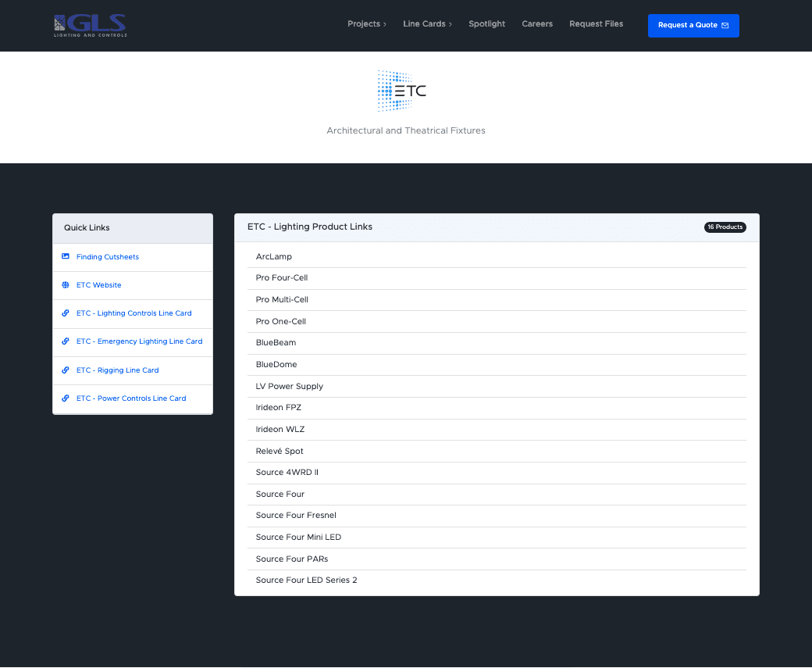Click link icon beside Rigging Line Card

click(66, 370)
